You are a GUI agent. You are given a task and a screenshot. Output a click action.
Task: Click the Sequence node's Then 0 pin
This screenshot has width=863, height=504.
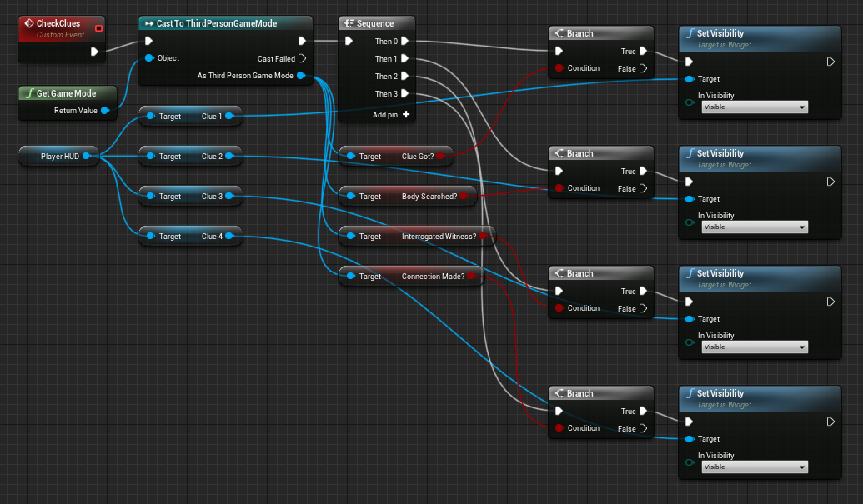pos(404,41)
